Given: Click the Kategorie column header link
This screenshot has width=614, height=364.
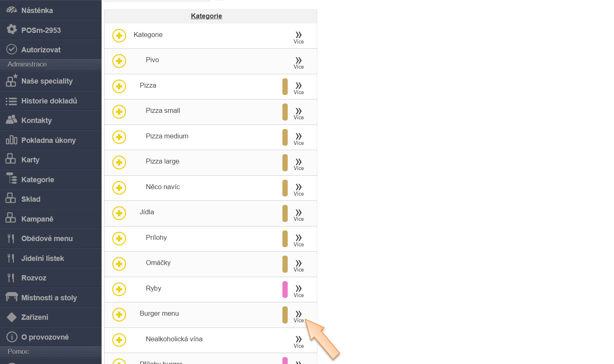Looking at the screenshot, I should [x=206, y=16].
